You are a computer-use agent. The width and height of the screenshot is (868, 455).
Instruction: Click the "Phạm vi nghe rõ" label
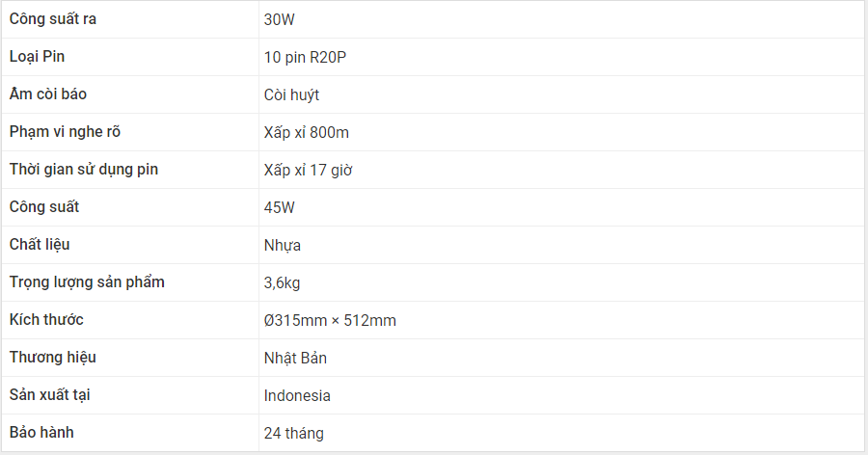(x=65, y=132)
